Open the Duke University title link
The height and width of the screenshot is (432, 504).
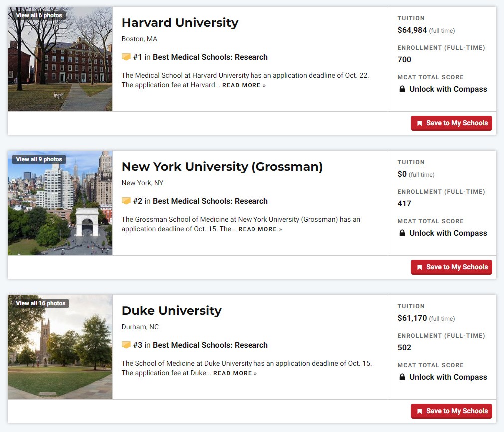point(171,311)
